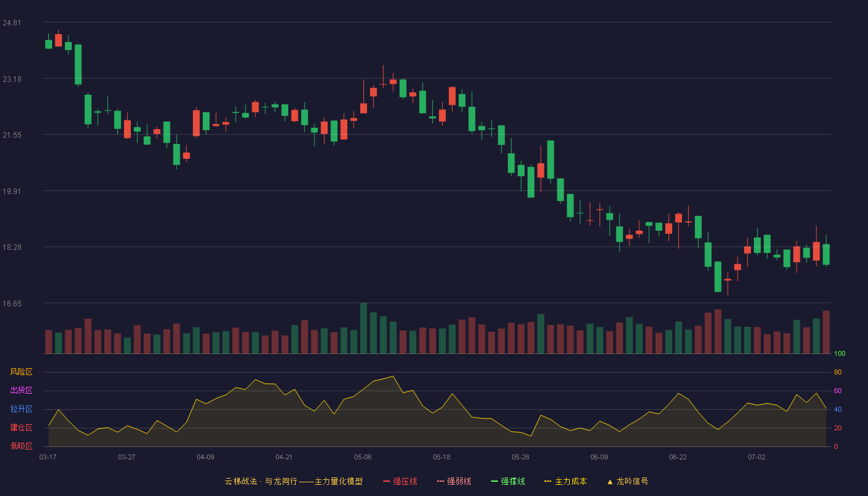Click the yellow dashed icon beside 主力成本
The height and width of the screenshot is (496, 868).
click(x=547, y=481)
